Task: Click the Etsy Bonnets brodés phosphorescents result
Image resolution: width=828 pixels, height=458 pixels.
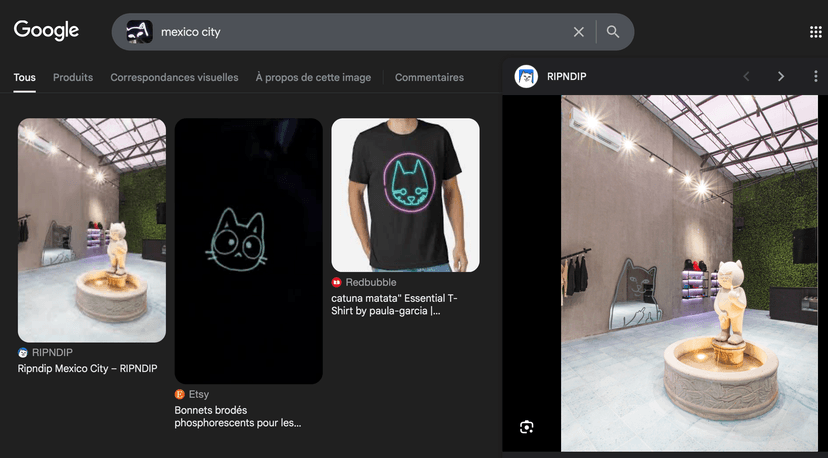Action: 238,416
